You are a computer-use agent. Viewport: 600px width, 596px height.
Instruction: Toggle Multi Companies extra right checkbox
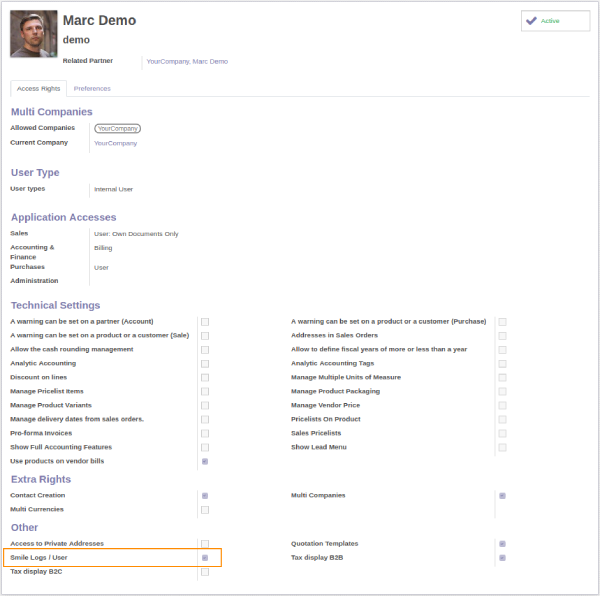(x=502, y=496)
